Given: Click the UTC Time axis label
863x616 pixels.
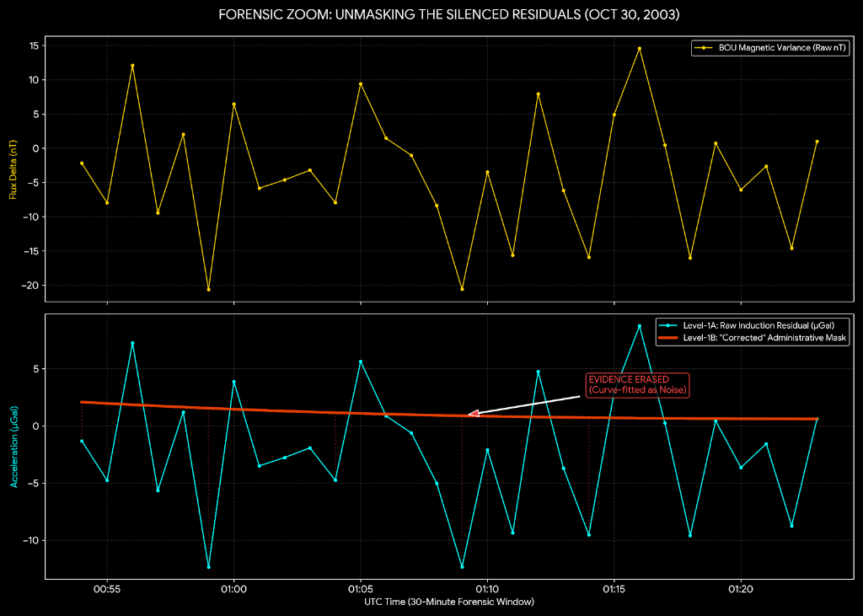Looking at the screenshot, I should click(448, 602).
